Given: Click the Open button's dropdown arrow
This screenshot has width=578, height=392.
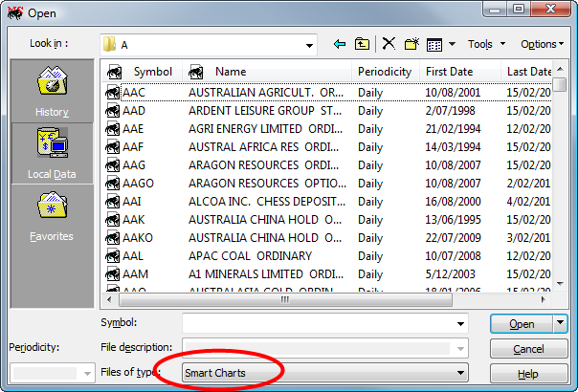Looking at the screenshot, I should [x=561, y=324].
